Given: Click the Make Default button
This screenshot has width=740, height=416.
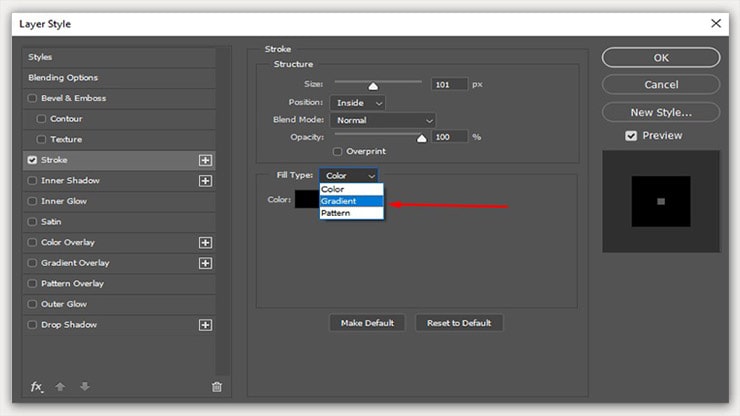Looking at the screenshot, I should click(367, 323).
